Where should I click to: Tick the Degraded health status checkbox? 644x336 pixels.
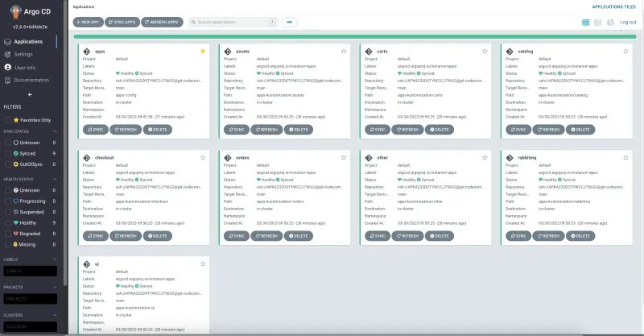[x=8, y=233]
